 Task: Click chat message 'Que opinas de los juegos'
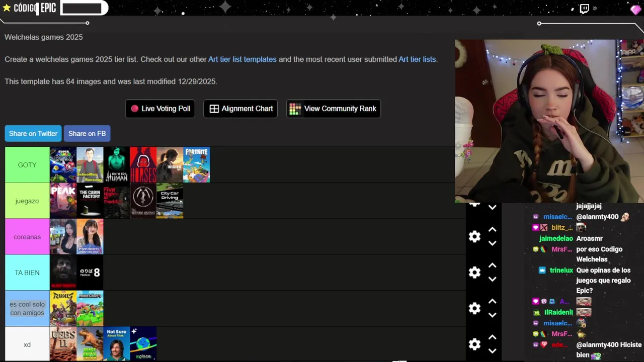click(x=603, y=281)
